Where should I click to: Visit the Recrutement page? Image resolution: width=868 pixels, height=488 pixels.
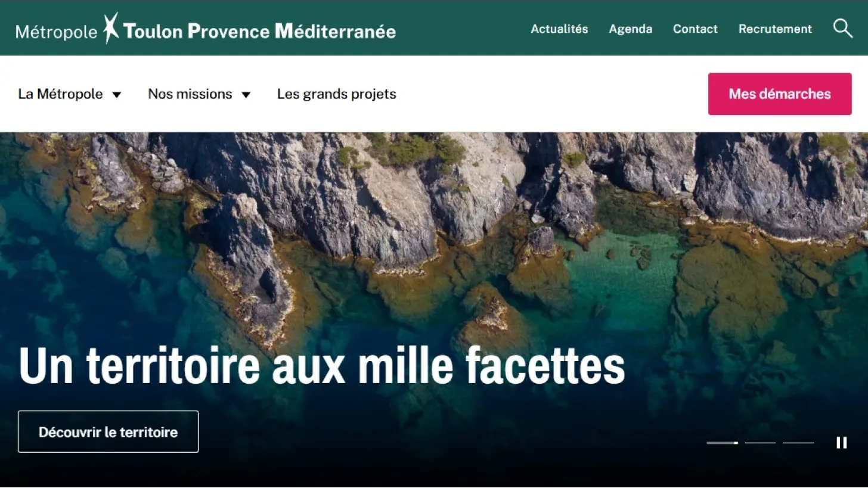(775, 29)
